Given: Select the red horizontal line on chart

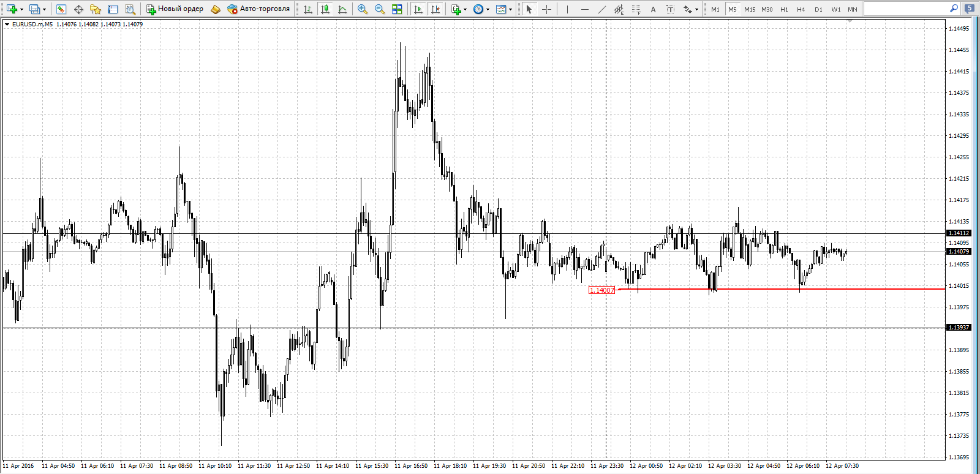Looking at the screenshot, I should coord(782,288).
